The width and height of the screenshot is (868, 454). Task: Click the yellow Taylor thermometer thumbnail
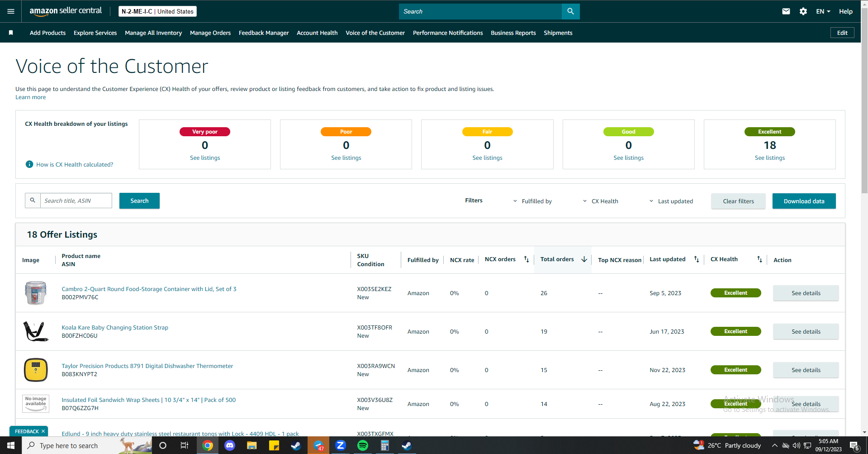coord(36,370)
